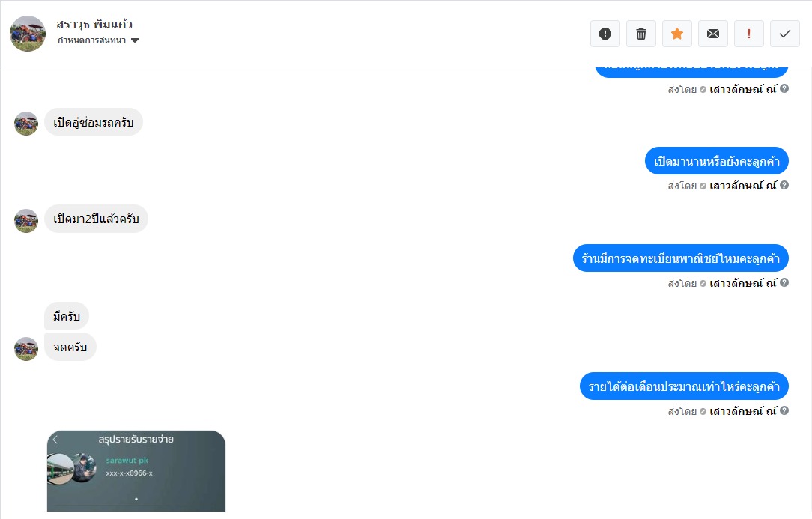The height and width of the screenshot is (519, 812).
Task: Click the spam report exclamation icon
Action: pyautogui.click(x=605, y=34)
